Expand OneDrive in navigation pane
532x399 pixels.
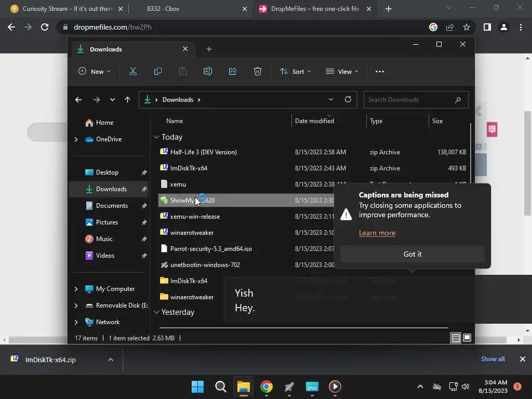(76, 139)
